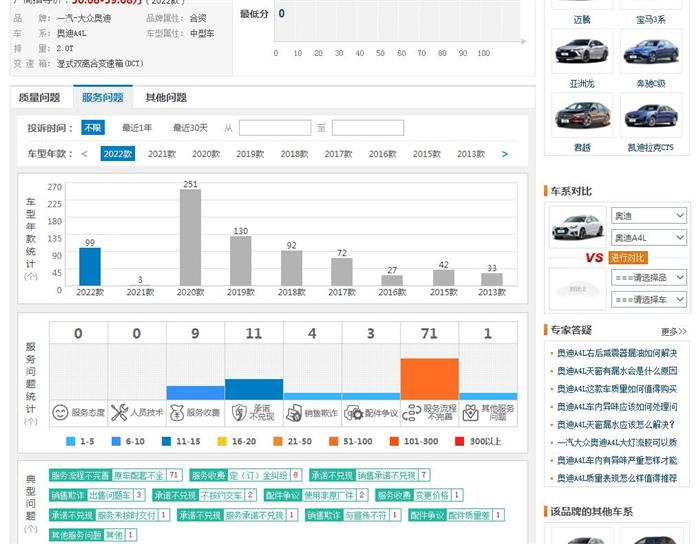Screen dimensions: 700x544
Task: Open the 奥迪 brand dropdown
Action: (649, 216)
